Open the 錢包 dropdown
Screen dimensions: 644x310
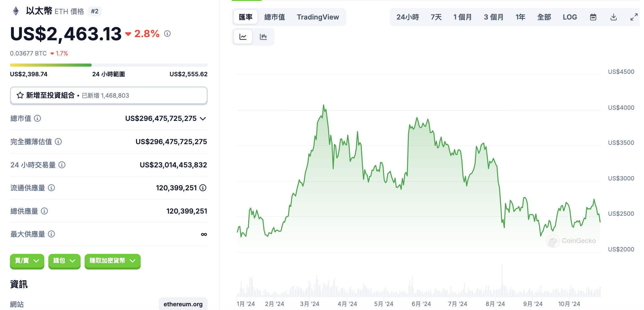[x=64, y=261]
